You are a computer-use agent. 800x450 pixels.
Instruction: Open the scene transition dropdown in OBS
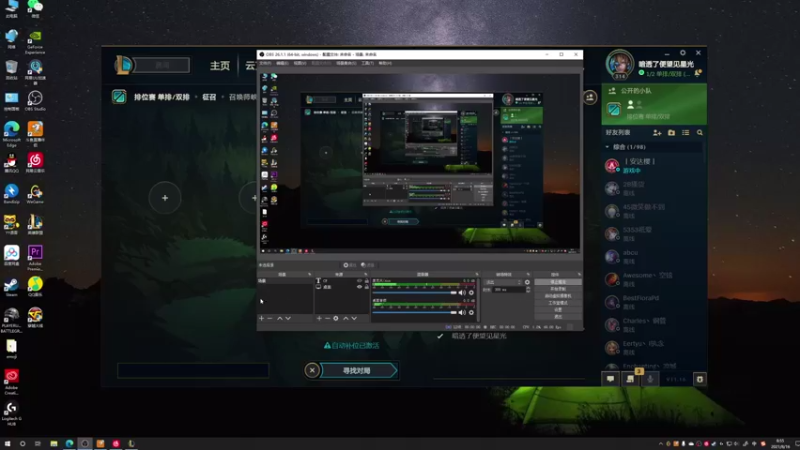504,282
